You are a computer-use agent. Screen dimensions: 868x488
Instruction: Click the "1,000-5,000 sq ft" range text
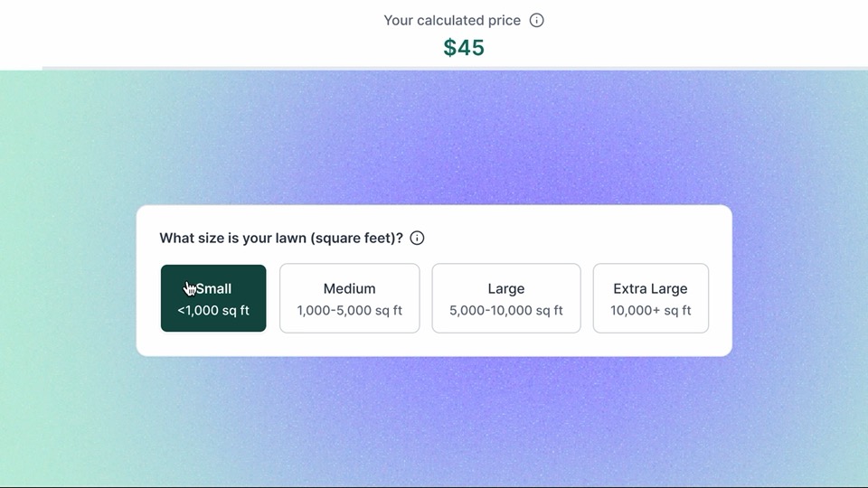(349, 311)
